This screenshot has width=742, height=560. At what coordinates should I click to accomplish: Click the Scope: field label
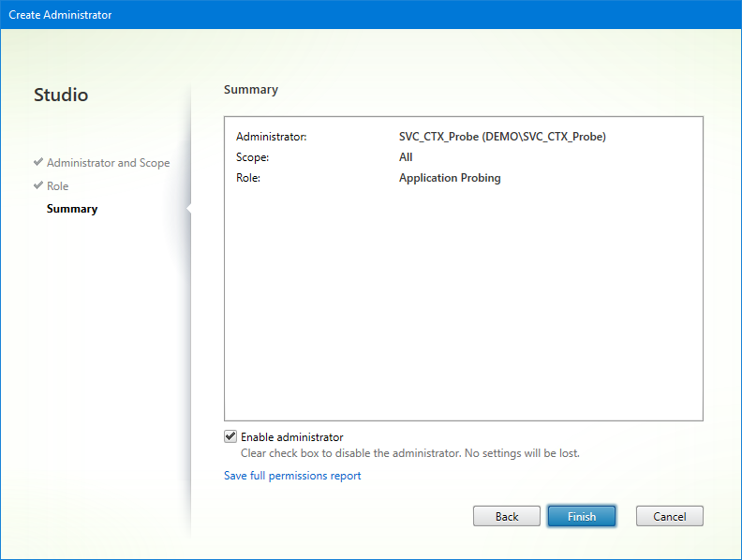tap(252, 157)
